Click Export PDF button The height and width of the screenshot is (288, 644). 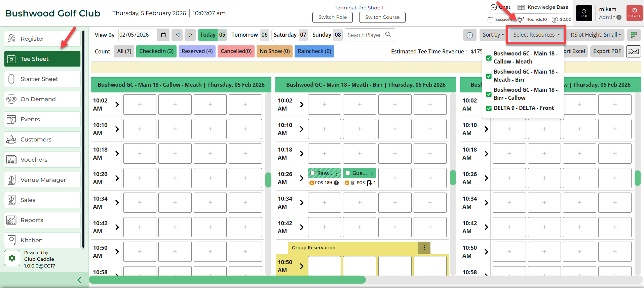607,51
